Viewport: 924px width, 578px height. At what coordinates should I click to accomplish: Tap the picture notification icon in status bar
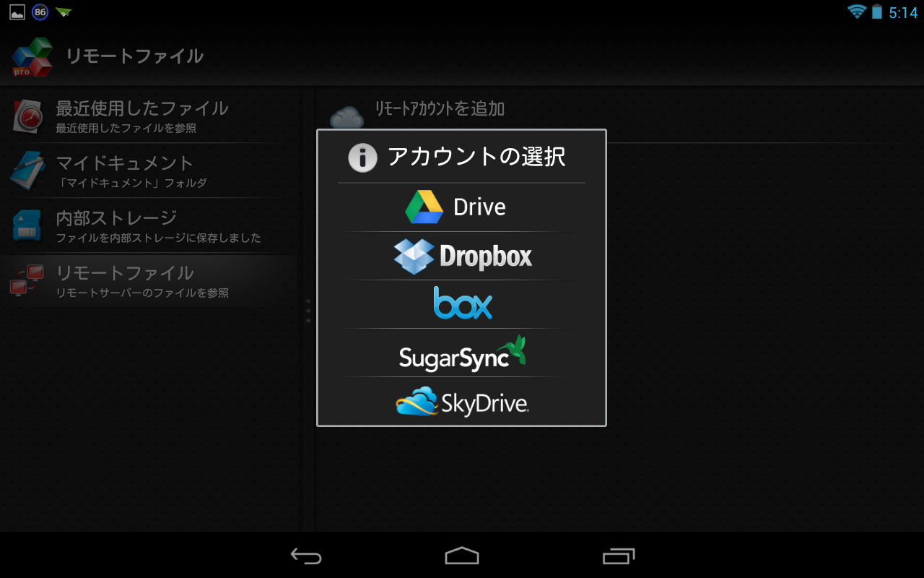pos(17,12)
